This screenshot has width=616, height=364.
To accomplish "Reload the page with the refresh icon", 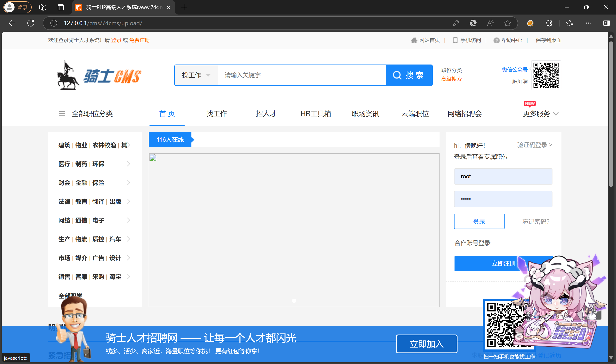I will (31, 23).
